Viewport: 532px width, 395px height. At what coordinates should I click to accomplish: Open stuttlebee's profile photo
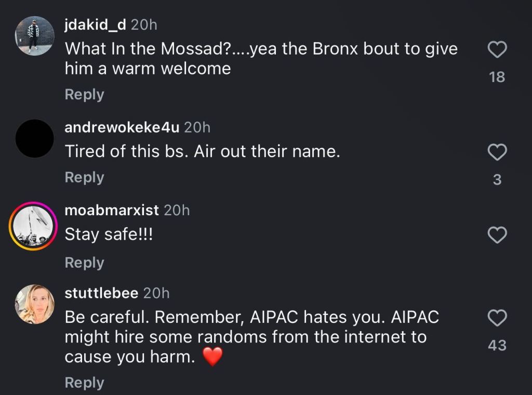coord(34,304)
